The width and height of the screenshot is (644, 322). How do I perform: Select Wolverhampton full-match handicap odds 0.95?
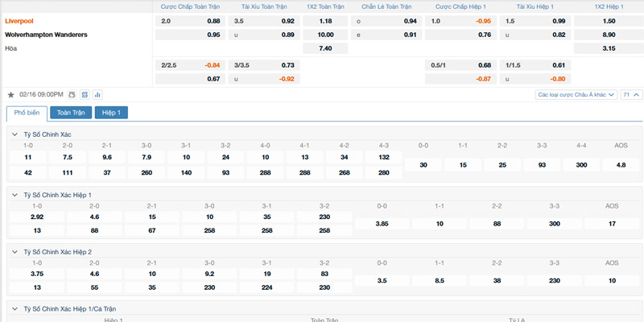point(191,35)
